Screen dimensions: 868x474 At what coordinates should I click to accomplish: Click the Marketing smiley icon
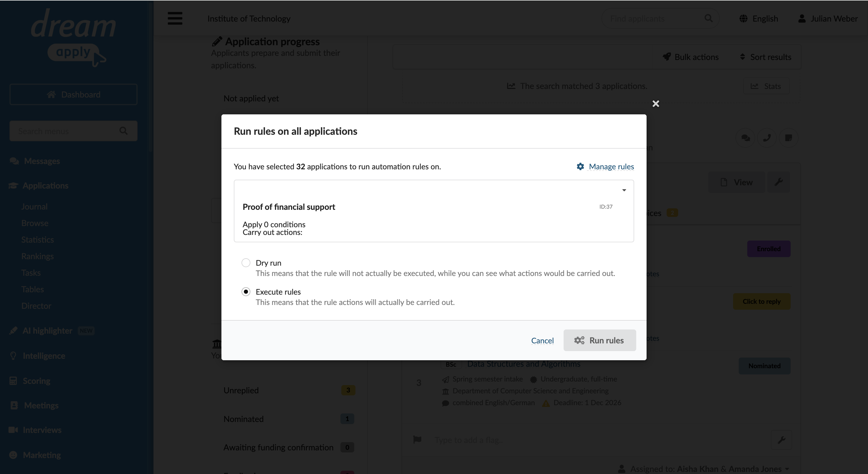[13, 455]
